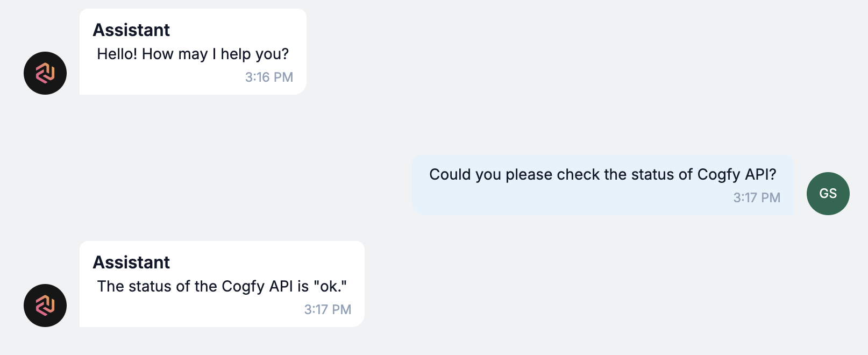Click the 3:17 PM timestamp on the user message
868x355 pixels.
pos(757,198)
